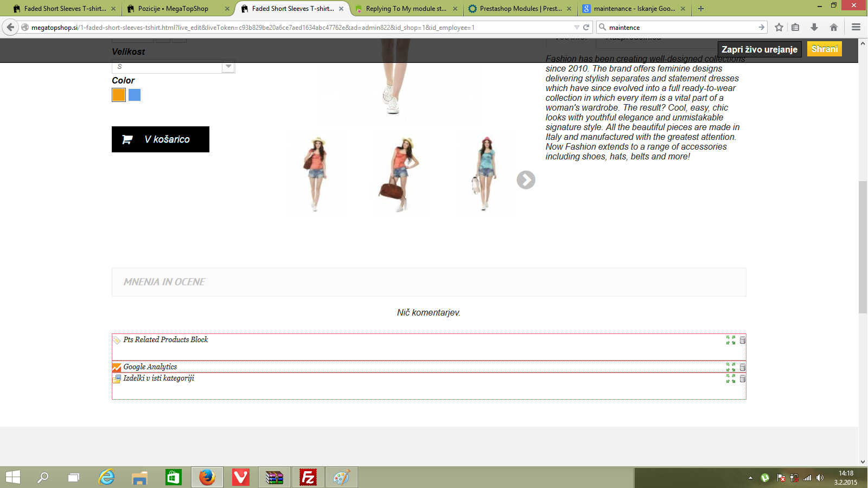Open volume control in system tray
This screenshot has height=488, width=868.
(820, 478)
